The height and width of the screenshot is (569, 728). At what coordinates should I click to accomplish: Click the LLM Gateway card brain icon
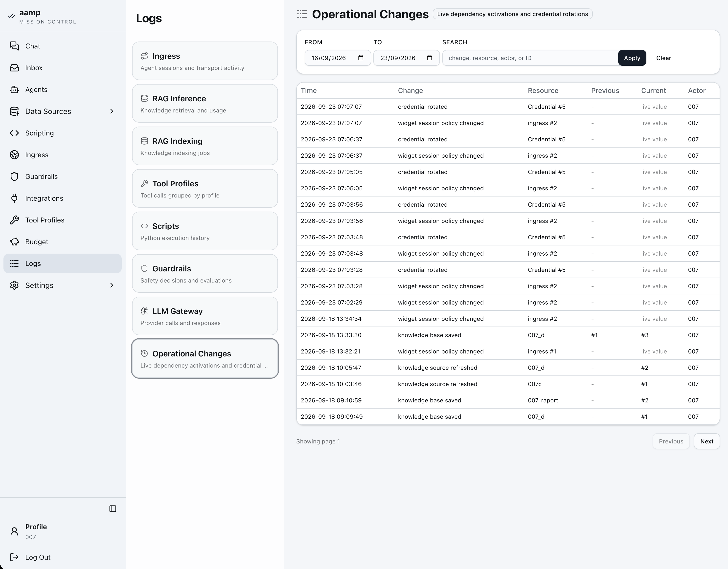point(144,311)
